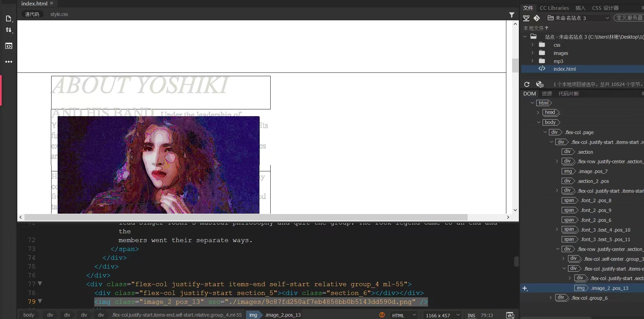Collapse the site root folder
This screenshot has width=644, height=319.
coord(525,37)
